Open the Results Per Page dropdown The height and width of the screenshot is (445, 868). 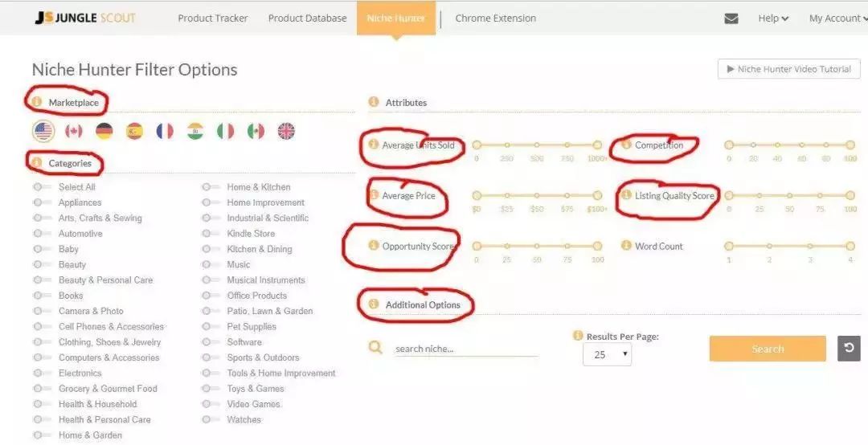pos(608,354)
